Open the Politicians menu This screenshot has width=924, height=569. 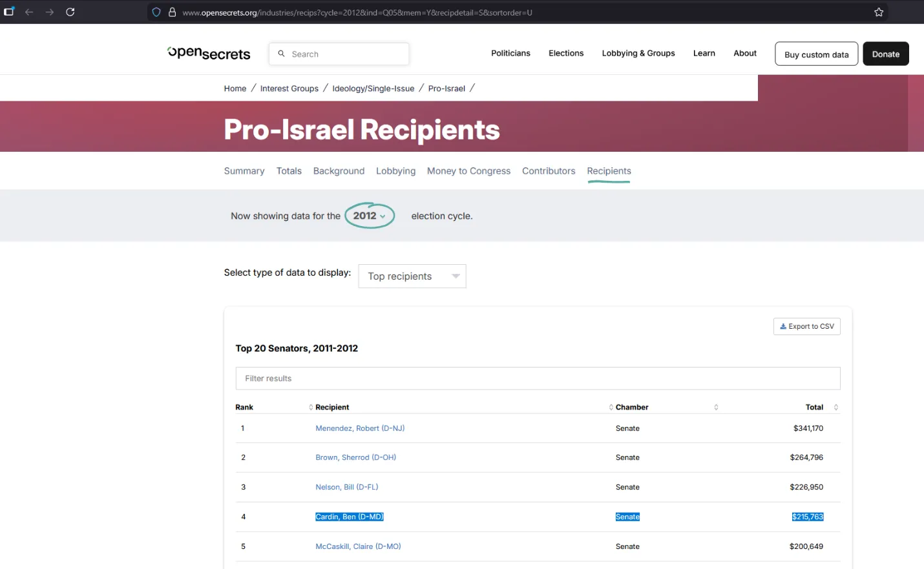pos(510,54)
